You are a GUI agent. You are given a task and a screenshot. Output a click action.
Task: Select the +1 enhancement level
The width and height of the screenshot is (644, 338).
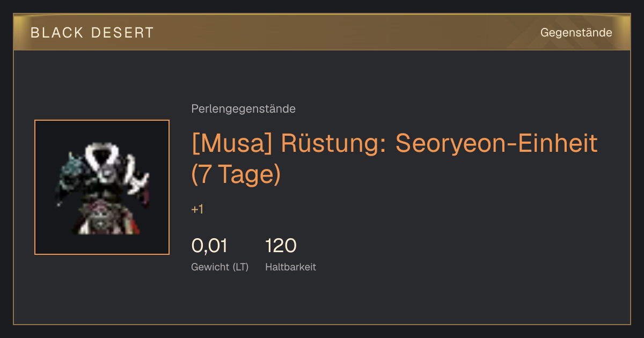pos(197,209)
